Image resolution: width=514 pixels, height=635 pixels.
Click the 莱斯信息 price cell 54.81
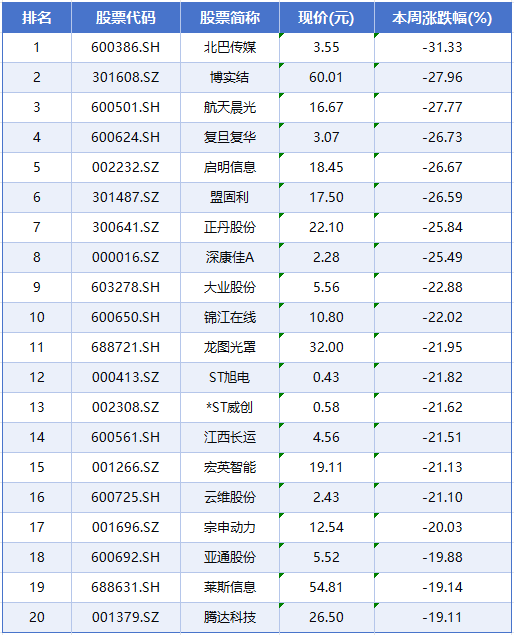coord(326,587)
